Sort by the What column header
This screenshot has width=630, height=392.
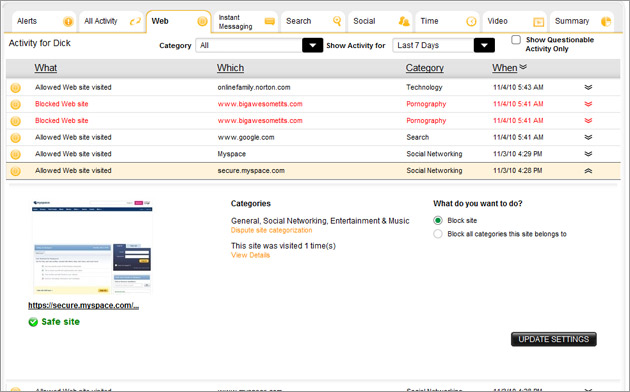pyautogui.click(x=45, y=68)
